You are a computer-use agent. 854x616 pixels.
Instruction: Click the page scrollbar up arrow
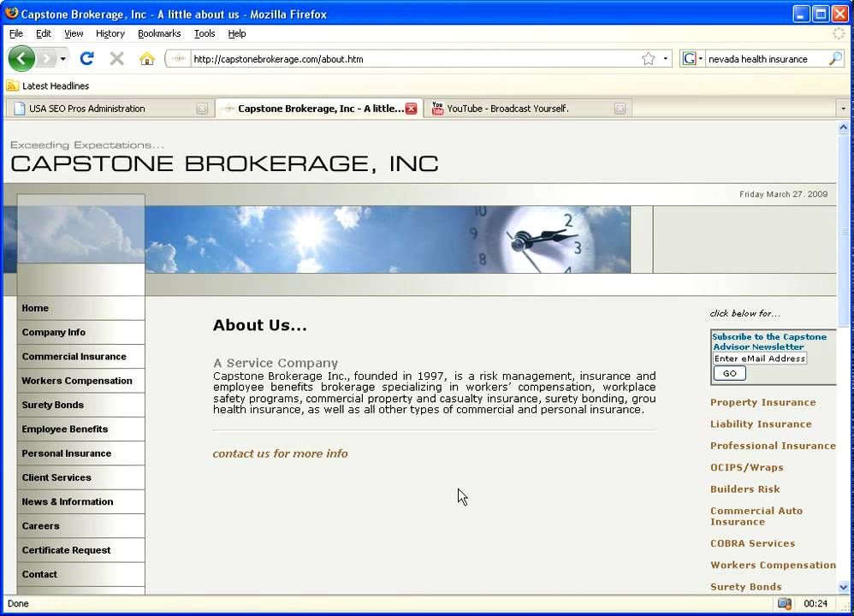pyautogui.click(x=843, y=127)
